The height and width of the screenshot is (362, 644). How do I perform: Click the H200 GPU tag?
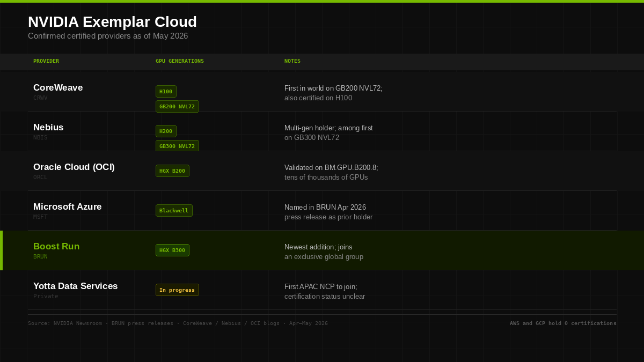coord(166,131)
